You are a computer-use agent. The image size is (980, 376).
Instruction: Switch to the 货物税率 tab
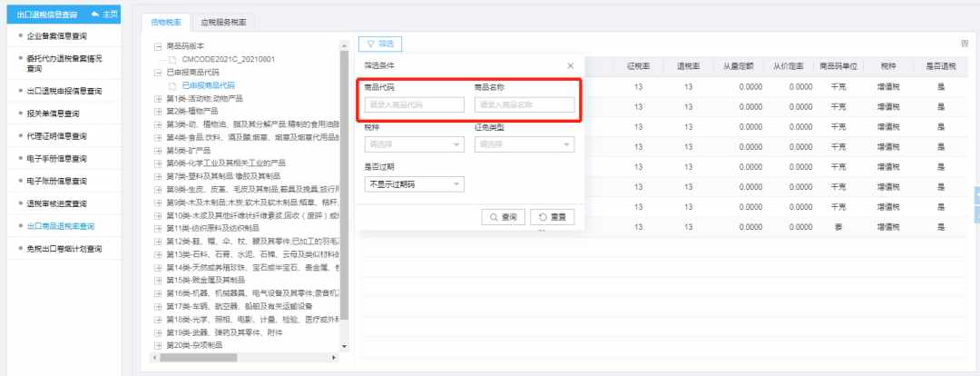166,23
